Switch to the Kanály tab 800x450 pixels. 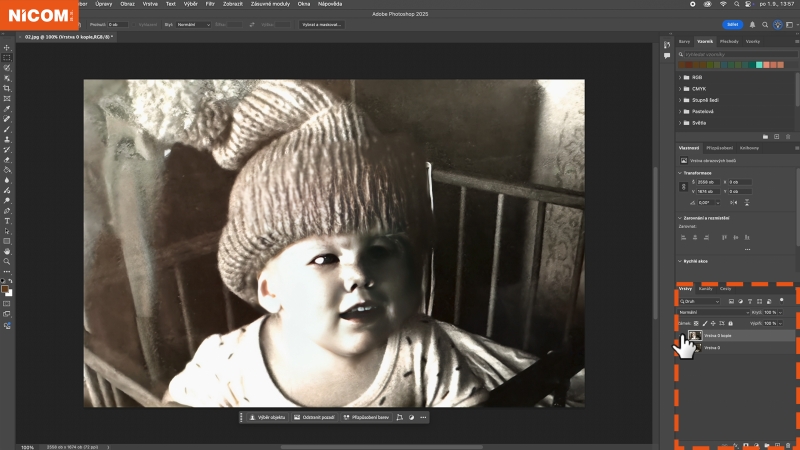pos(705,288)
